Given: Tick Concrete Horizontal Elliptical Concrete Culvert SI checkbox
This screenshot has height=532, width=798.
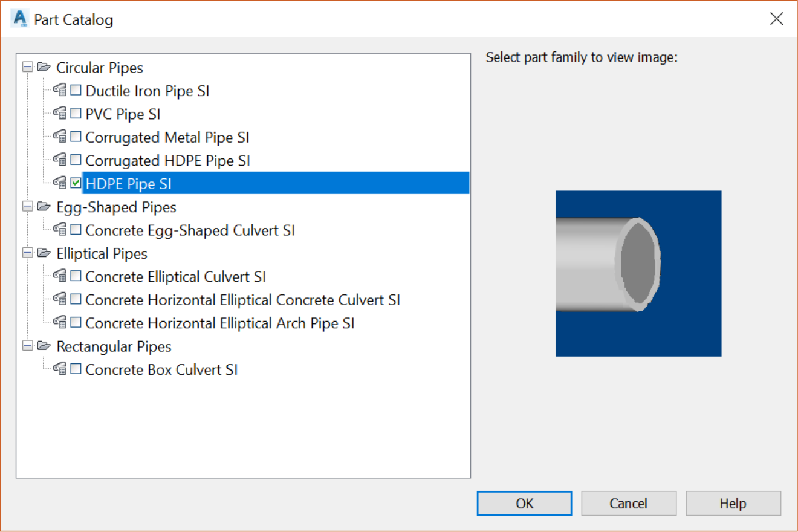Looking at the screenshot, I should pyautogui.click(x=76, y=299).
